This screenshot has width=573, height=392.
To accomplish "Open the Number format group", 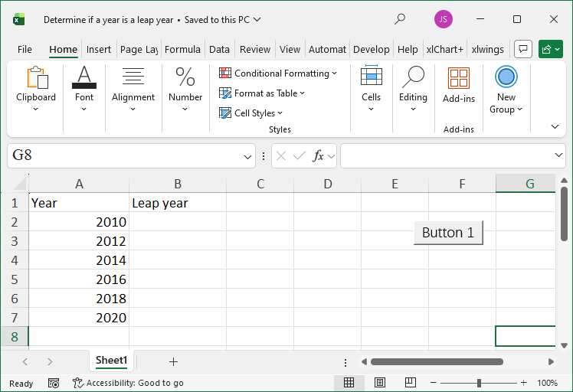I will (185, 89).
